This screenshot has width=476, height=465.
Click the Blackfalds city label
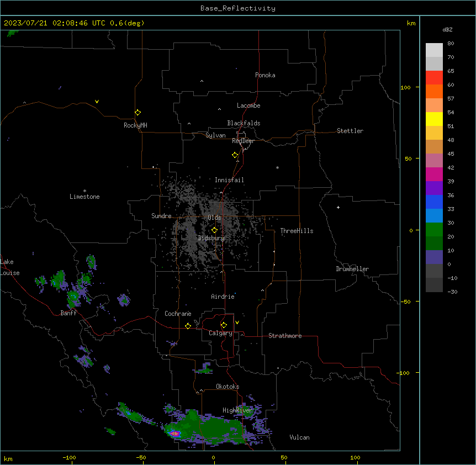(244, 123)
